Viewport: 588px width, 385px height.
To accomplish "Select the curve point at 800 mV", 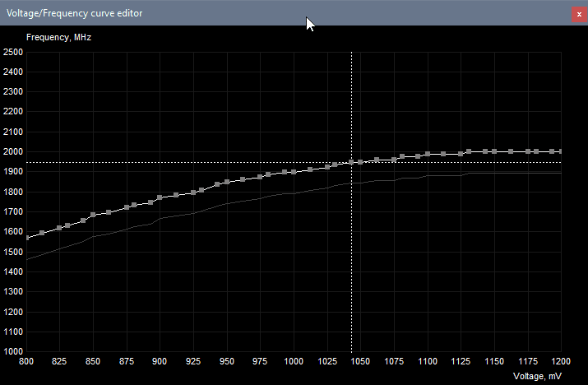I will [x=26, y=238].
